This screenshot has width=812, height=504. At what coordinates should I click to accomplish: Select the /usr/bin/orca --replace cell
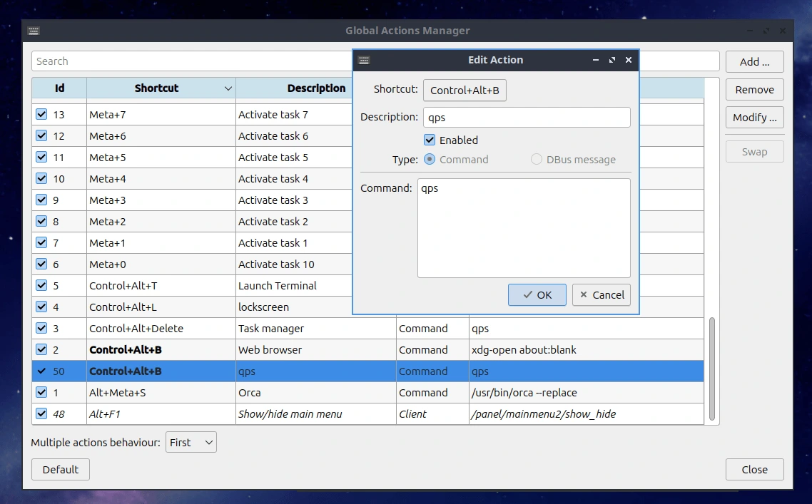[x=587, y=392]
